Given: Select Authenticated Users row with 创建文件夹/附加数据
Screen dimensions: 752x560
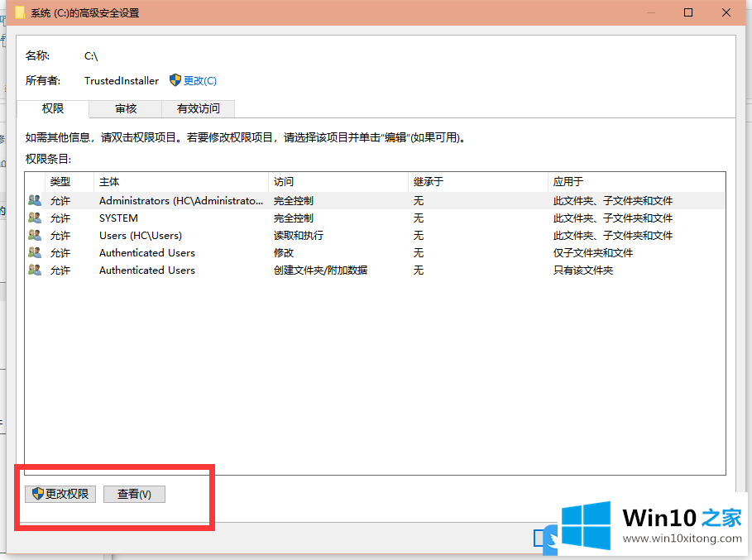Looking at the screenshot, I should 375,270.
